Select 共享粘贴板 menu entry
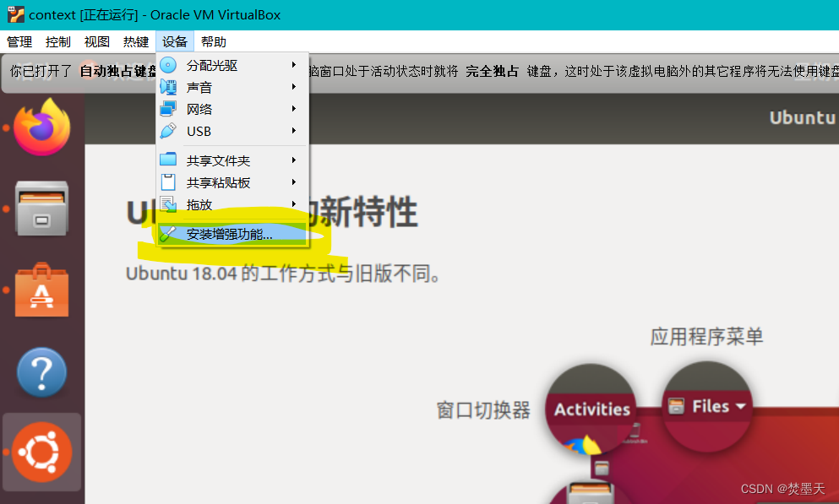The width and height of the screenshot is (839, 504). 232,183
